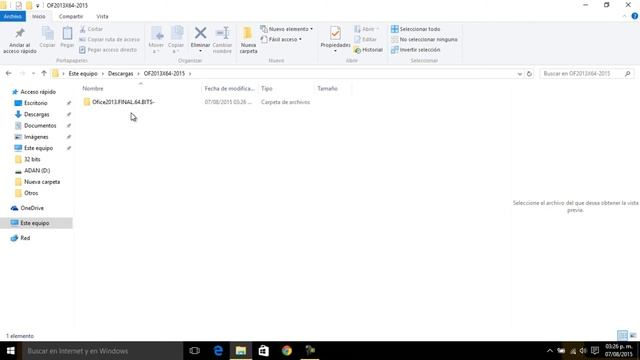Click OF2013X64-2015 breadcrumb segment
This screenshot has height=360, width=640.
click(164, 73)
